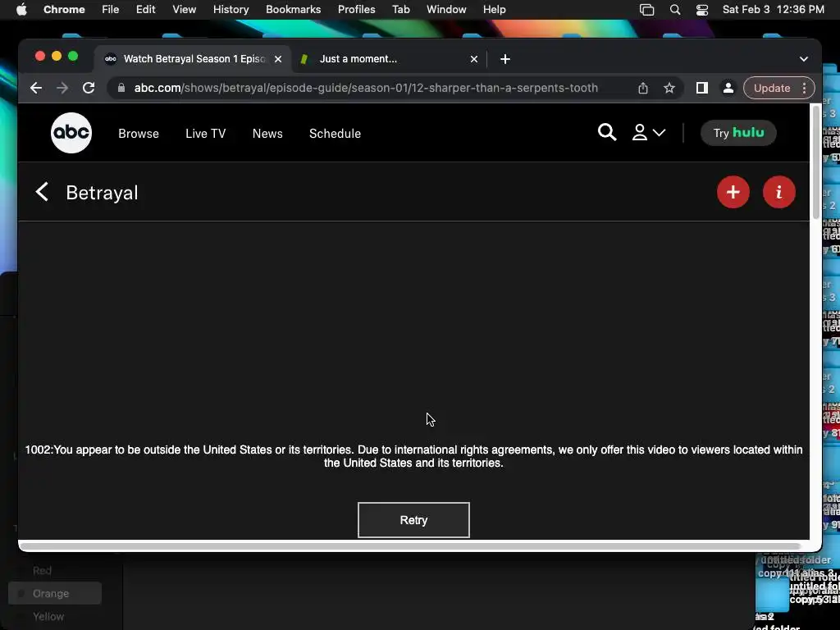Screen dimensions: 840x630
Task: Go to Live TV
Action: pyautogui.click(x=206, y=134)
